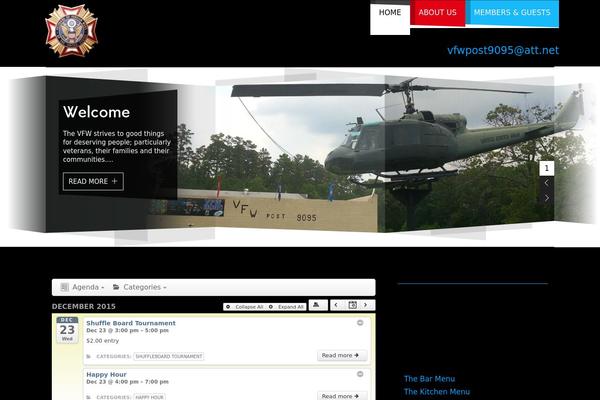Click the SHUFFLEBOARD TOURNAMENT category tag
The width and height of the screenshot is (600, 400).
tap(169, 356)
